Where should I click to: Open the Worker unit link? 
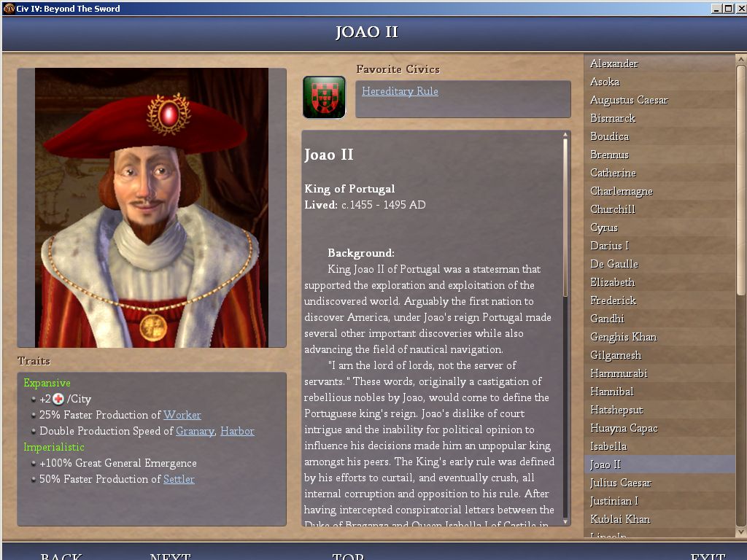tap(182, 415)
